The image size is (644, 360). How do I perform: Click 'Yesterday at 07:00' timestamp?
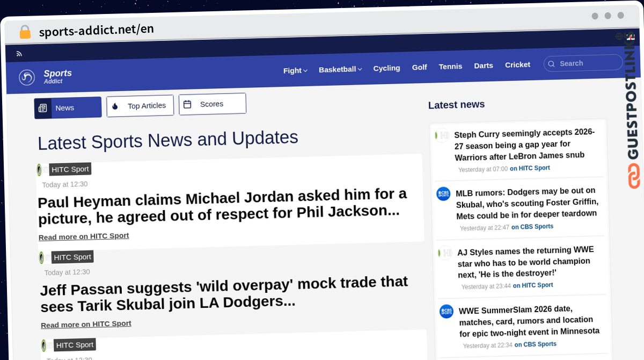pos(483,169)
